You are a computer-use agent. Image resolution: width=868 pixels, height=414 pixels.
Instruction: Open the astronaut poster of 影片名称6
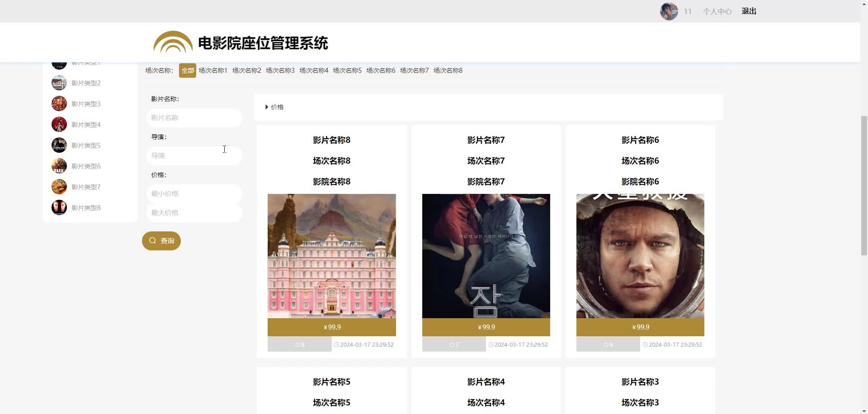(640, 256)
